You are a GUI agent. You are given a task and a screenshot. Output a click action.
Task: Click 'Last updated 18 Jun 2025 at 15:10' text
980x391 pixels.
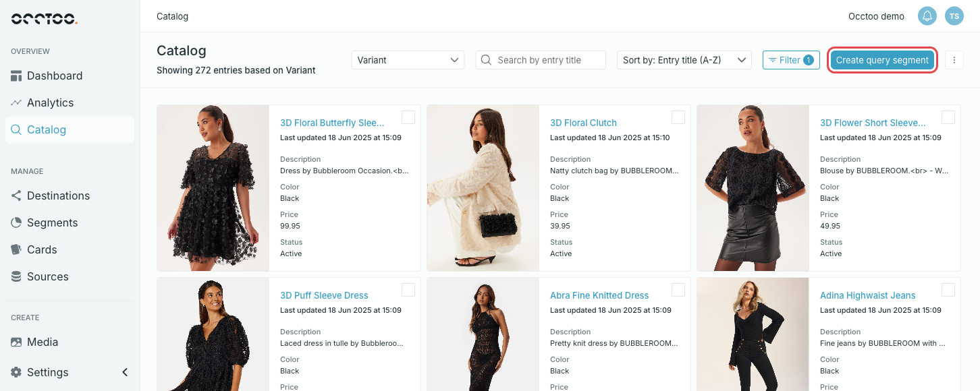(x=610, y=138)
